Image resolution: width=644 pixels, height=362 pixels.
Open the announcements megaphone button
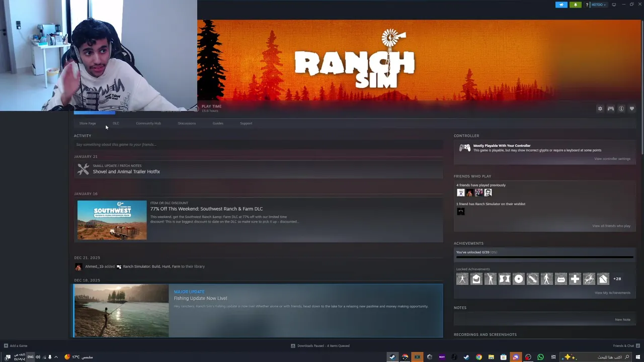561,5
